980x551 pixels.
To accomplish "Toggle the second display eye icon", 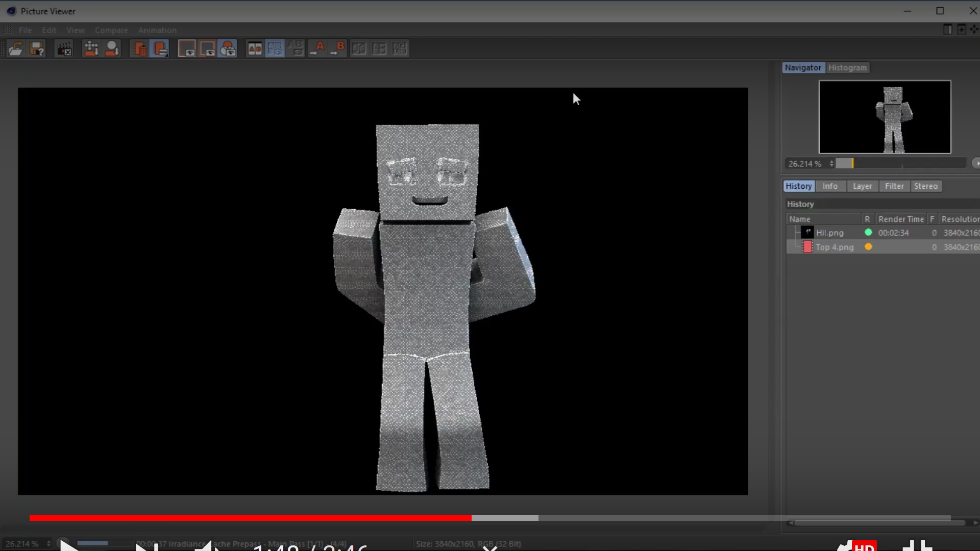I will click(x=207, y=48).
